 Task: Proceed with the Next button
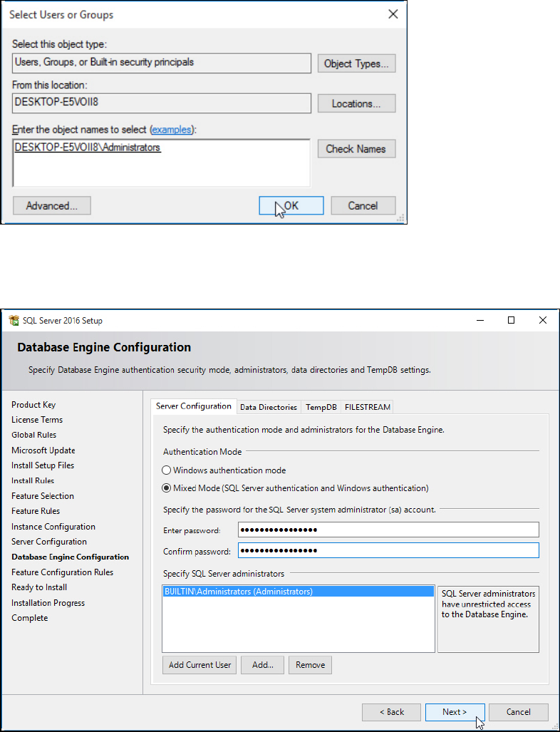pos(455,711)
